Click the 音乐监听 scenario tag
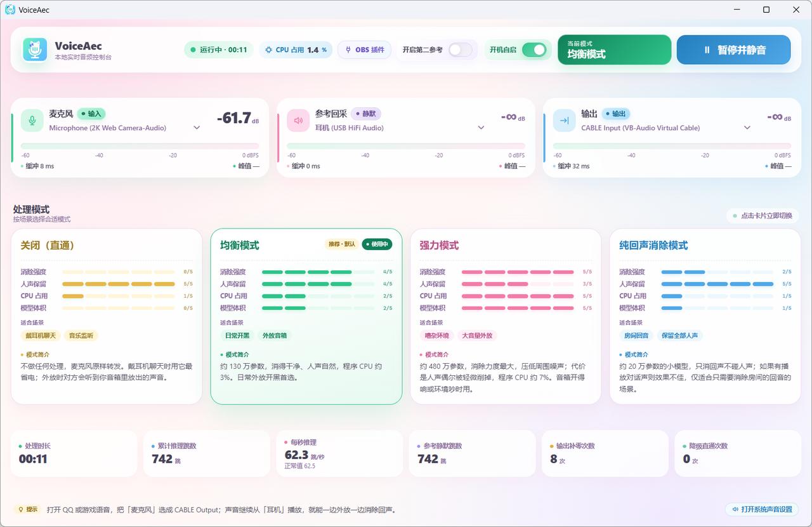 81,335
